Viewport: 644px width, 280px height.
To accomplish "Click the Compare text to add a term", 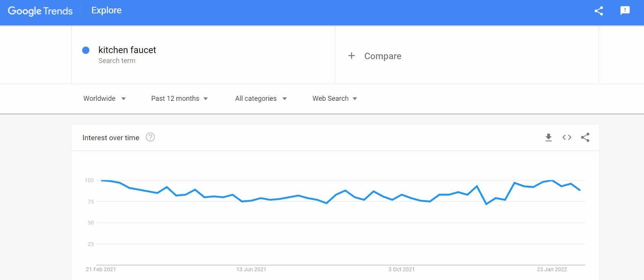I will (383, 56).
